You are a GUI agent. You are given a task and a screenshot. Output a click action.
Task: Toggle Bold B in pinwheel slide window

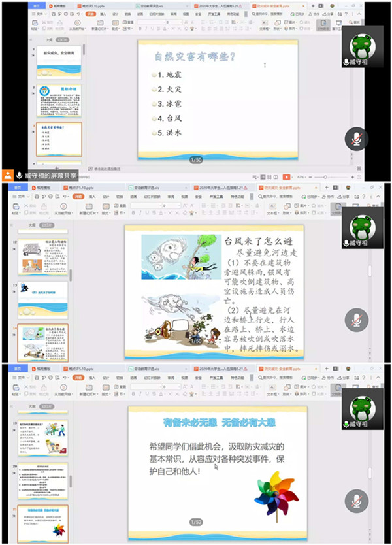coord(133,394)
